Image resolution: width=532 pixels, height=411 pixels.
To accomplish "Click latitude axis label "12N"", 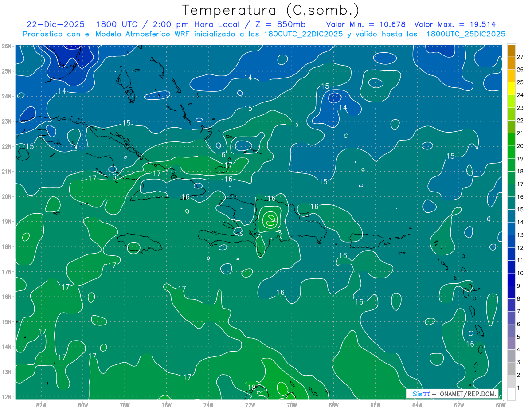I will click(7, 397).
